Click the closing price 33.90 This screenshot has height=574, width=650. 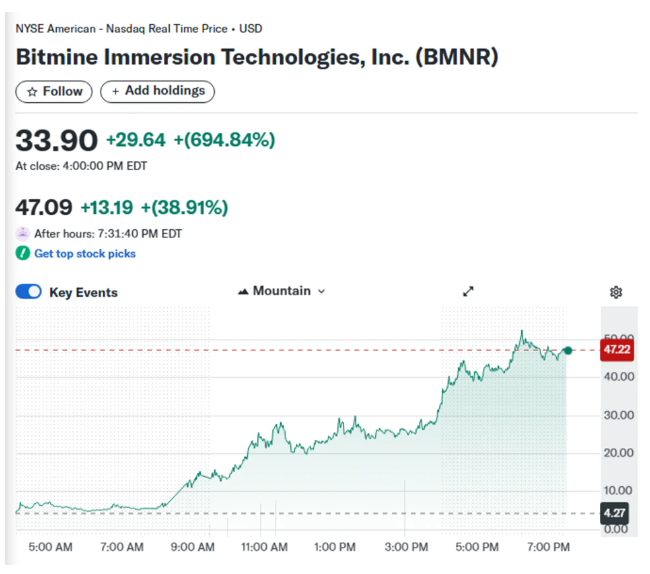pyautogui.click(x=56, y=140)
